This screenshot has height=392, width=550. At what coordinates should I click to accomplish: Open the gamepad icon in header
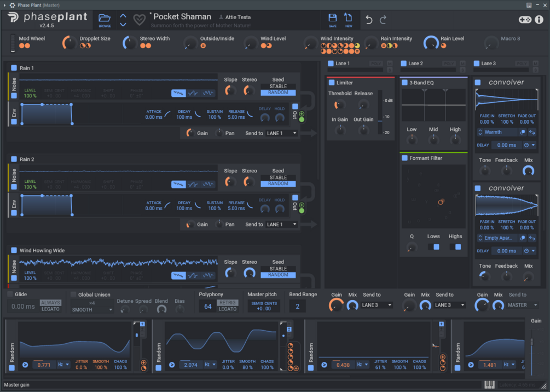525,20
